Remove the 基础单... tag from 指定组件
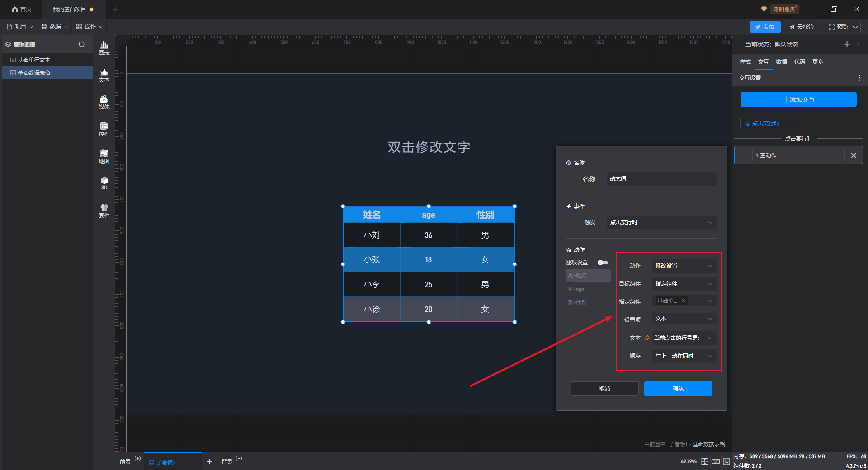This screenshot has width=868, height=470. [684, 301]
